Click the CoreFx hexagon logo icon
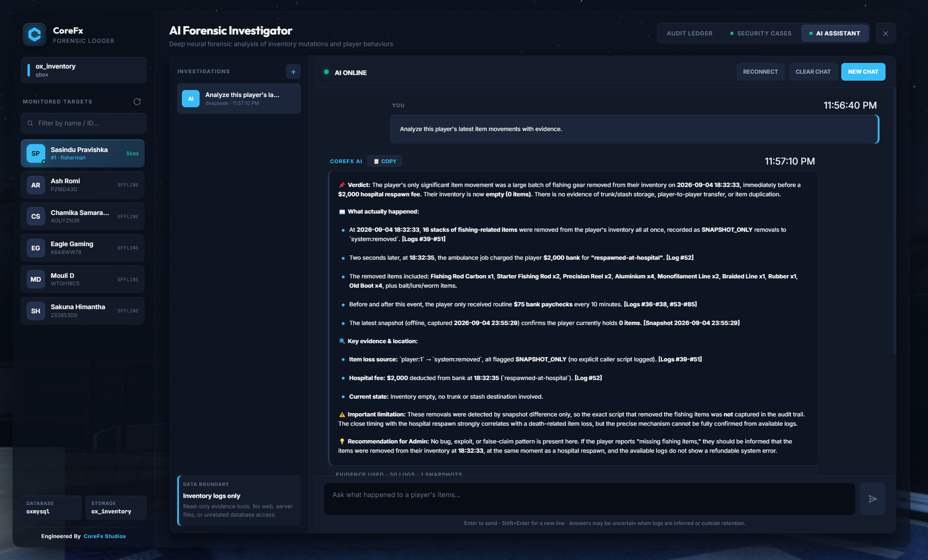The width and height of the screenshot is (928, 560). 34,34
